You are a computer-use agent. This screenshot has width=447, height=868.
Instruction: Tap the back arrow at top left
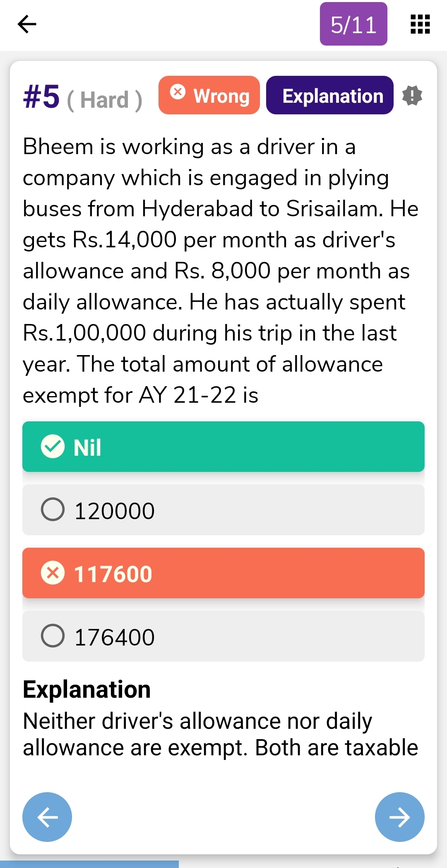[27, 24]
